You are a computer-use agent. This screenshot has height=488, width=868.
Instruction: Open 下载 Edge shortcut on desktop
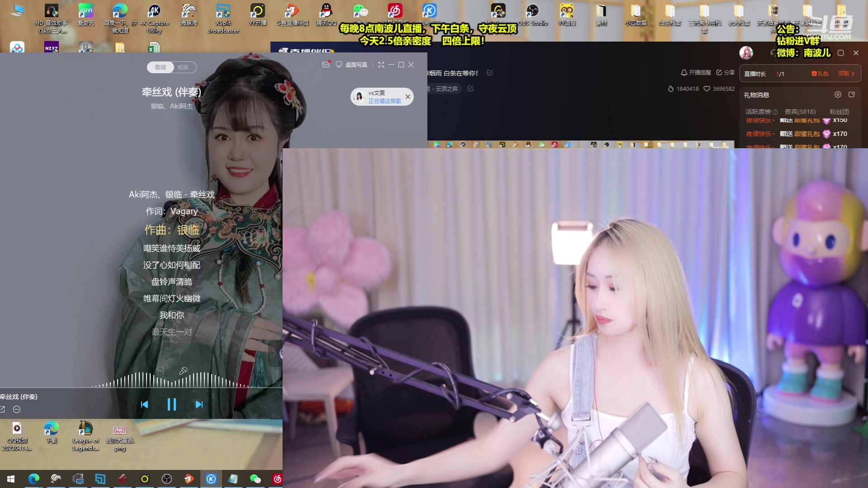pyautogui.click(x=52, y=432)
